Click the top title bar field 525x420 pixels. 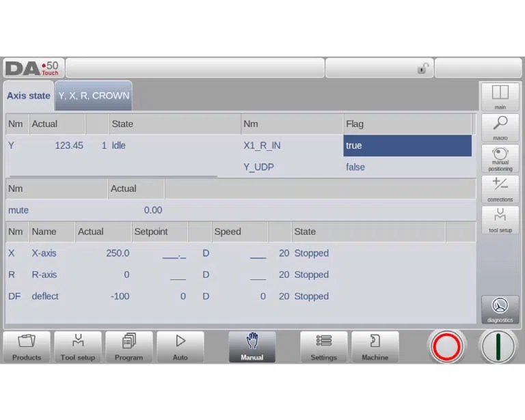(196, 68)
